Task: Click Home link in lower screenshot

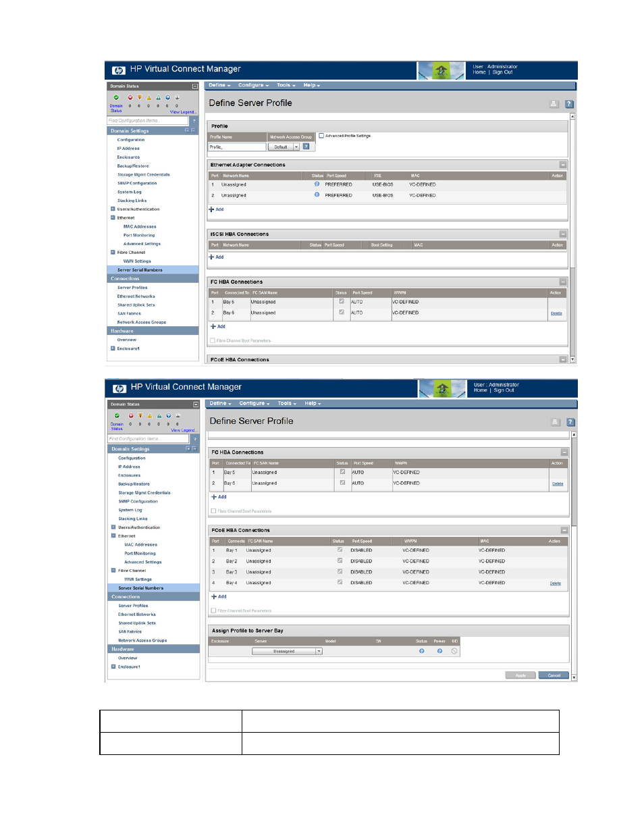Action: [x=480, y=390]
